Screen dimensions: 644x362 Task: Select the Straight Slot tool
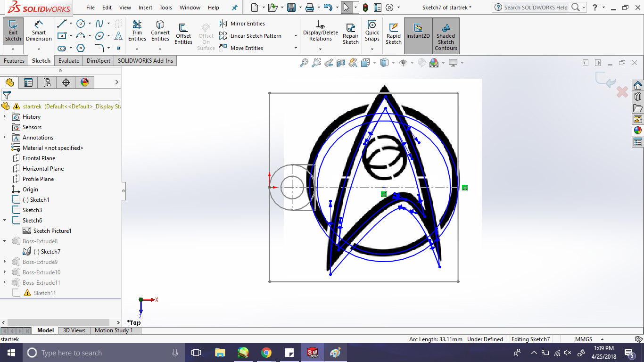[x=62, y=48]
